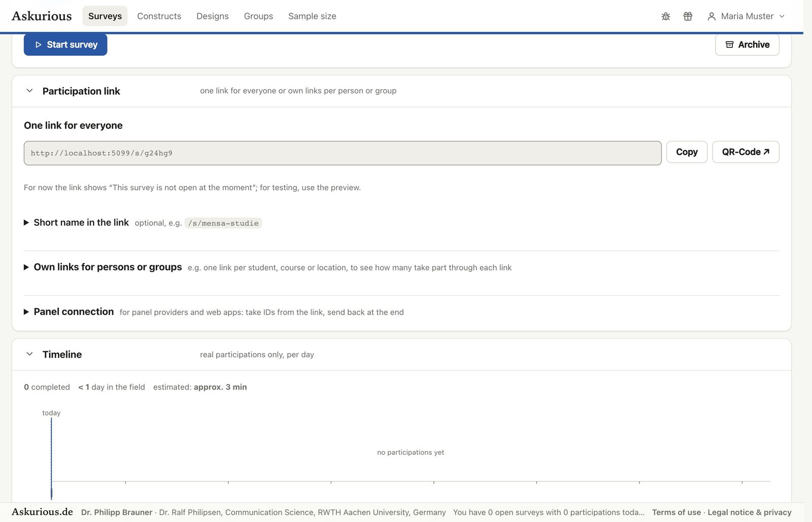Copy the participation link
Viewport: 812px width, 522px height.
pos(687,152)
